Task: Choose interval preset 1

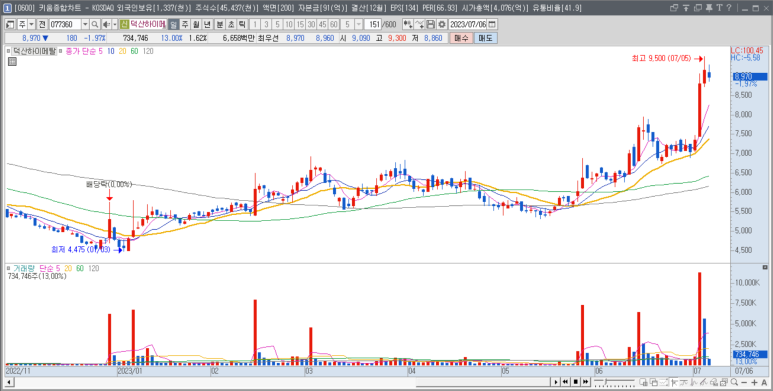Action: [255, 24]
